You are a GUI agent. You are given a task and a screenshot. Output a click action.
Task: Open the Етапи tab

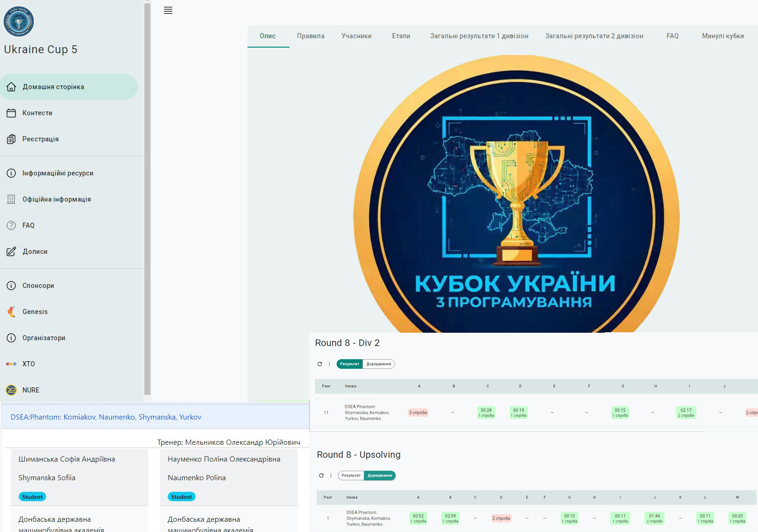pyautogui.click(x=401, y=36)
